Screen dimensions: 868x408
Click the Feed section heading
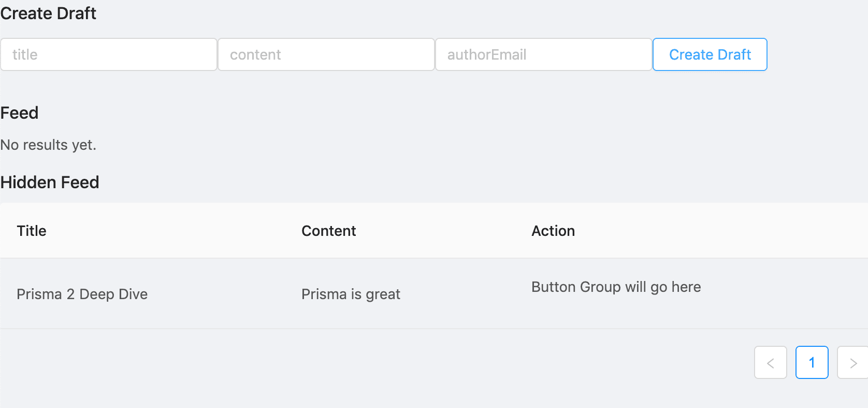19,113
